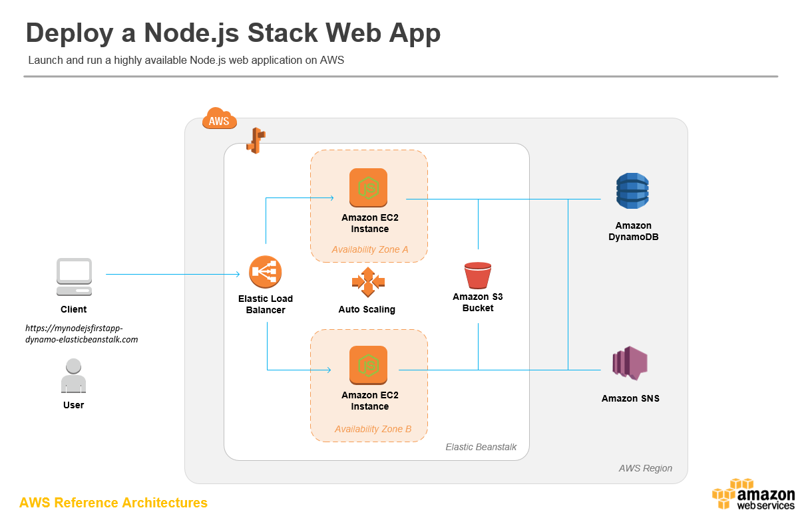The width and height of the screenshot is (812, 524).
Task: Expand the Availability Zone A container
Action: tap(369, 249)
